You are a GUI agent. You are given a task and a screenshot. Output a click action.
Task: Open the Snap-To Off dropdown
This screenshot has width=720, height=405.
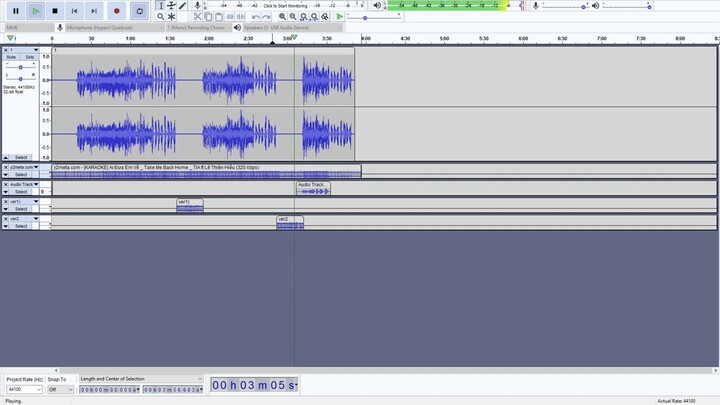pos(60,389)
